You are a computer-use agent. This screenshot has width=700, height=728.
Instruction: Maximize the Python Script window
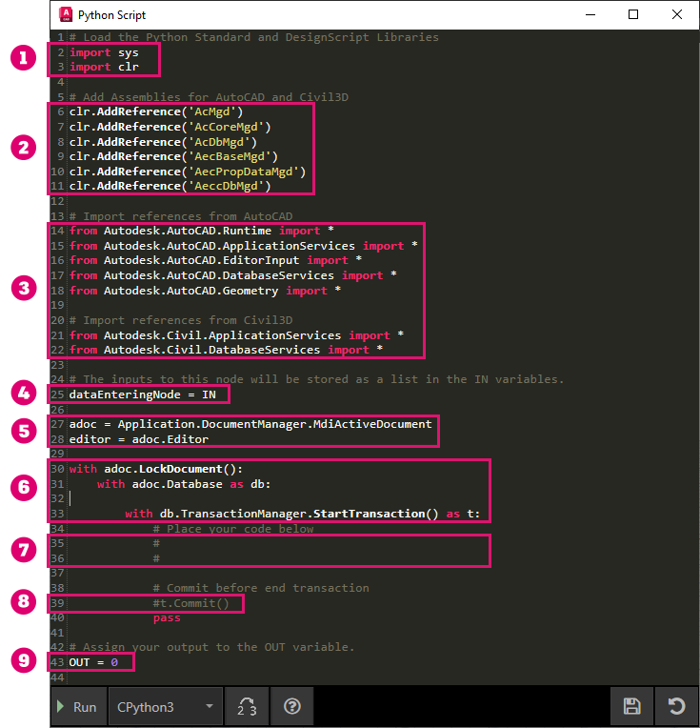click(x=633, y=14)
